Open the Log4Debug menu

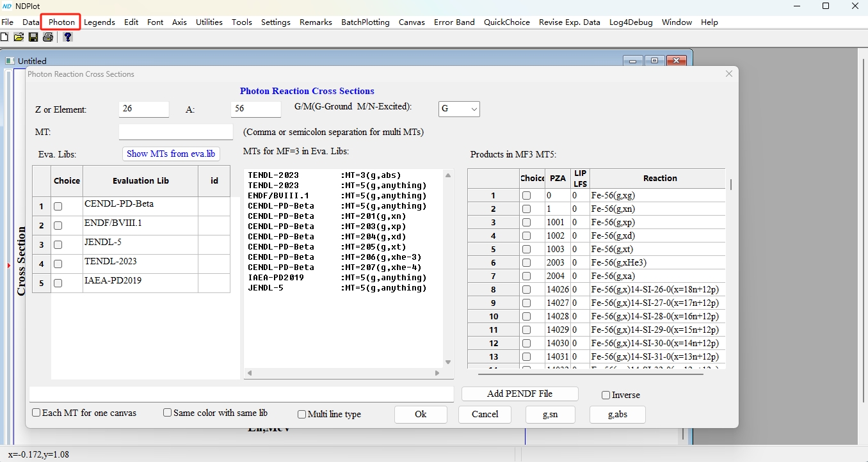pyautogui.click(x=631, y=22)
